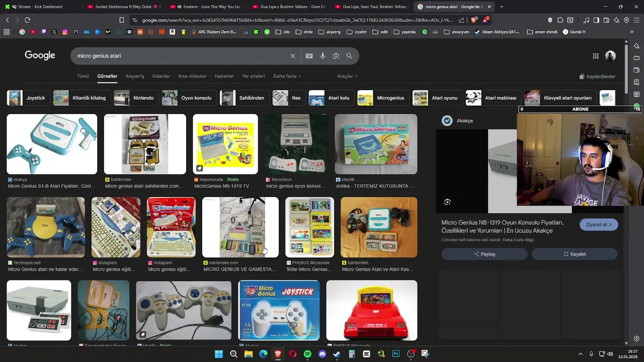Open the Technopat Micro Genius atari thumbnail

46,227
